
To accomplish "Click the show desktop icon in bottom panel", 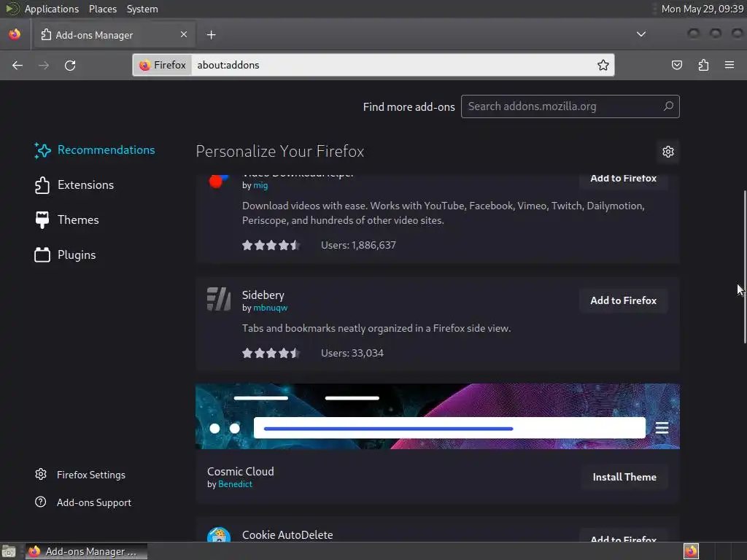I will click(x=9, y=551).
